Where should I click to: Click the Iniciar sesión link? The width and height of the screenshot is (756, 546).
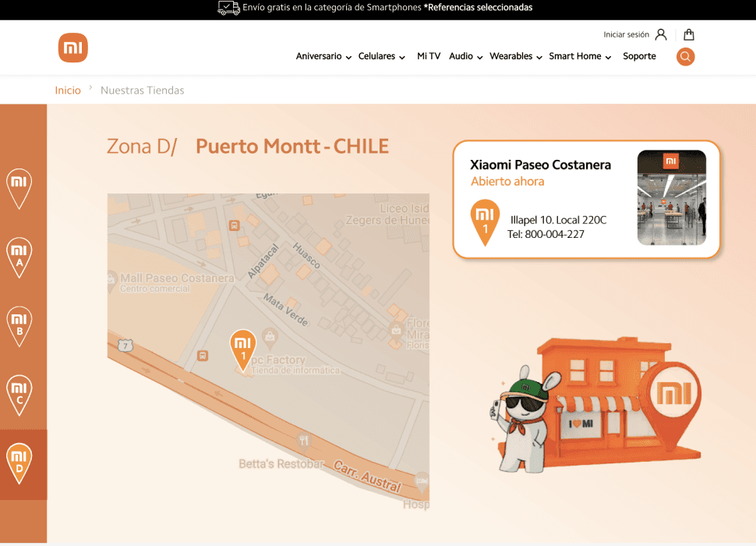[627, 35]
